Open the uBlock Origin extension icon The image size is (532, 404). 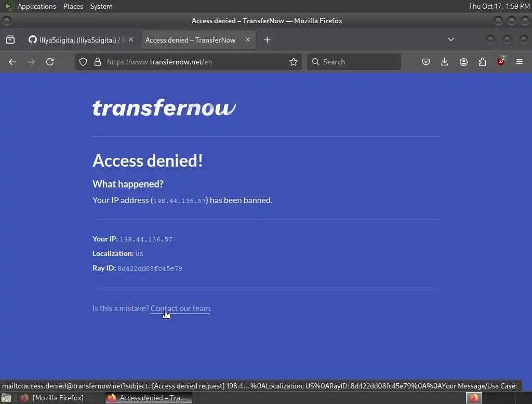click(x=501, y=62)
